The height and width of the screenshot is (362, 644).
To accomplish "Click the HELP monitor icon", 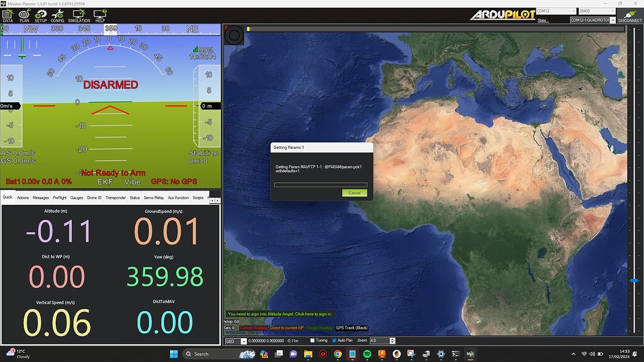I will coord(100,16).
